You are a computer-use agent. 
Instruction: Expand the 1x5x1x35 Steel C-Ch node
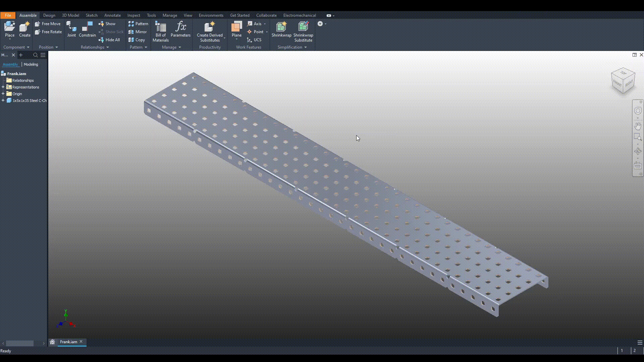click(x=3, y=101)
